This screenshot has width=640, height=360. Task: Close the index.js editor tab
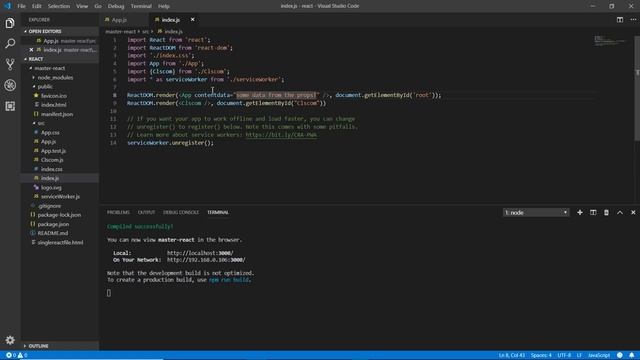[x=193, y=20]
